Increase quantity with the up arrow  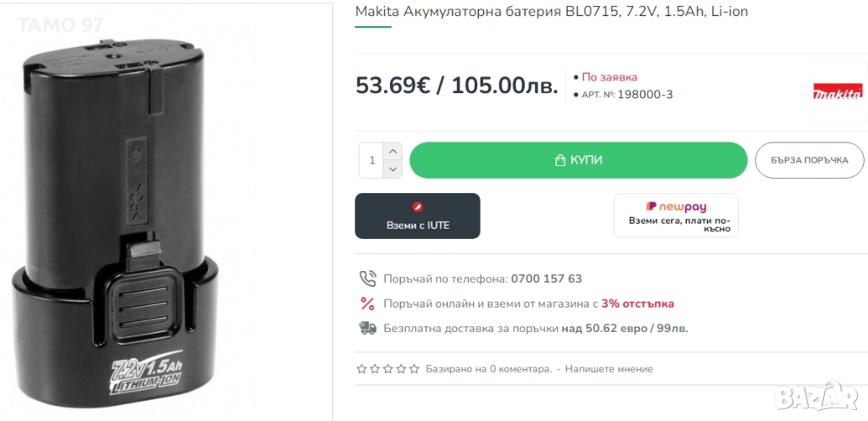(x=392, y=151)
